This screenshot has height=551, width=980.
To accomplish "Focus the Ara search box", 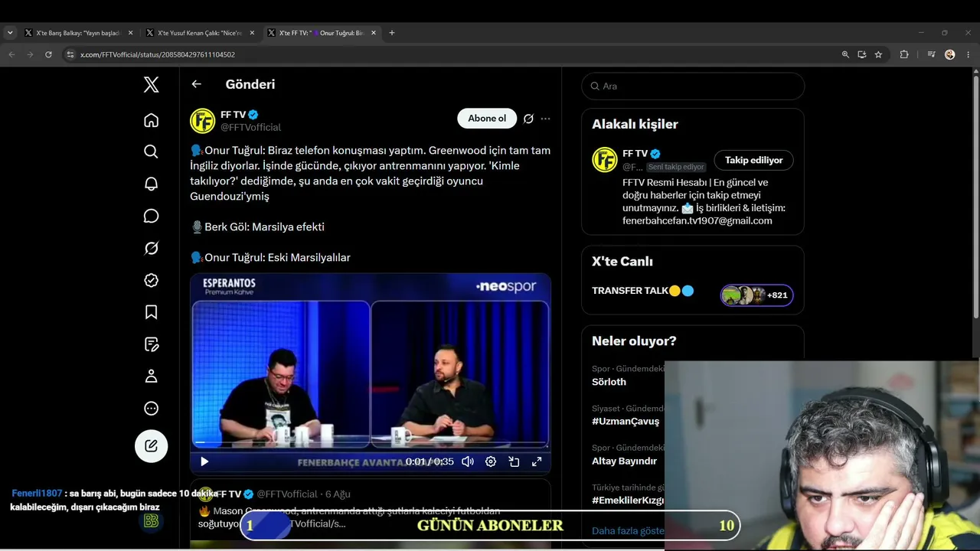I will [x=693, y=86].
